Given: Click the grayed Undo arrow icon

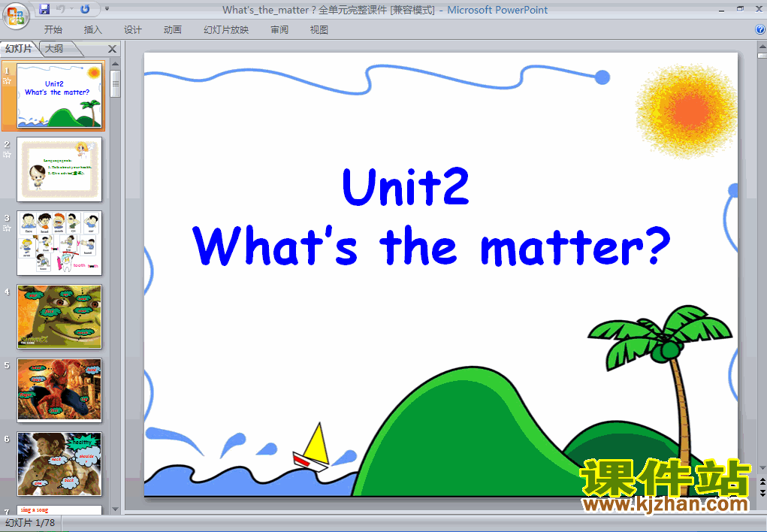Looking at the screenshot, I should tap(61, 9).
